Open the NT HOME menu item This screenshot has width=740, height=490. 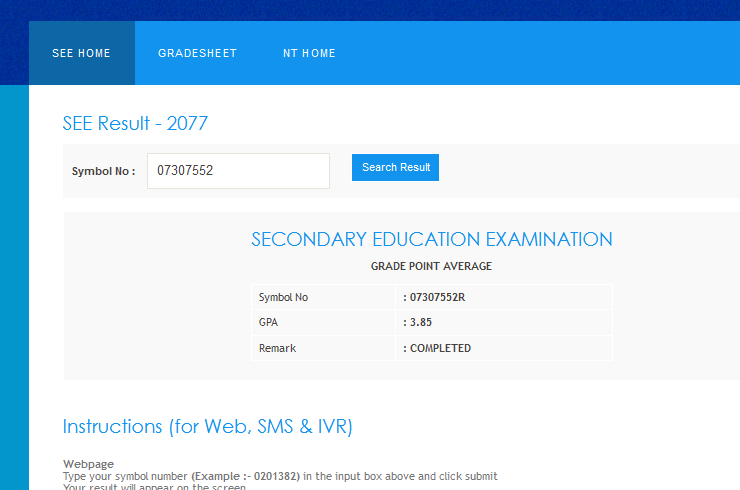(309, 53)
